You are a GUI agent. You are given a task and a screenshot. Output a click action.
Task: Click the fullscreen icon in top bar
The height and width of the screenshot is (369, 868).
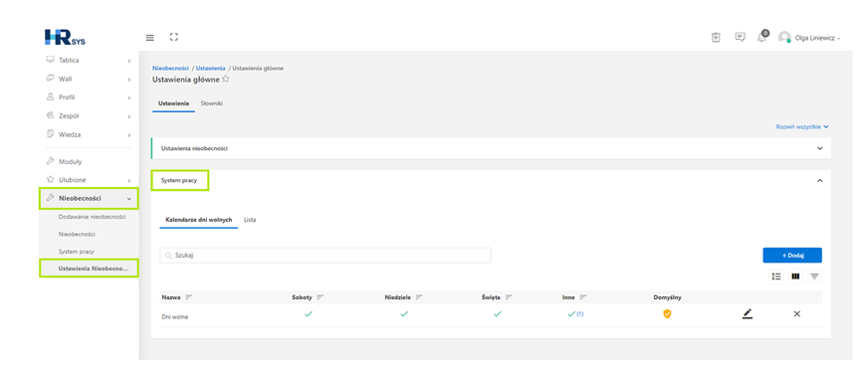point(174,37)
